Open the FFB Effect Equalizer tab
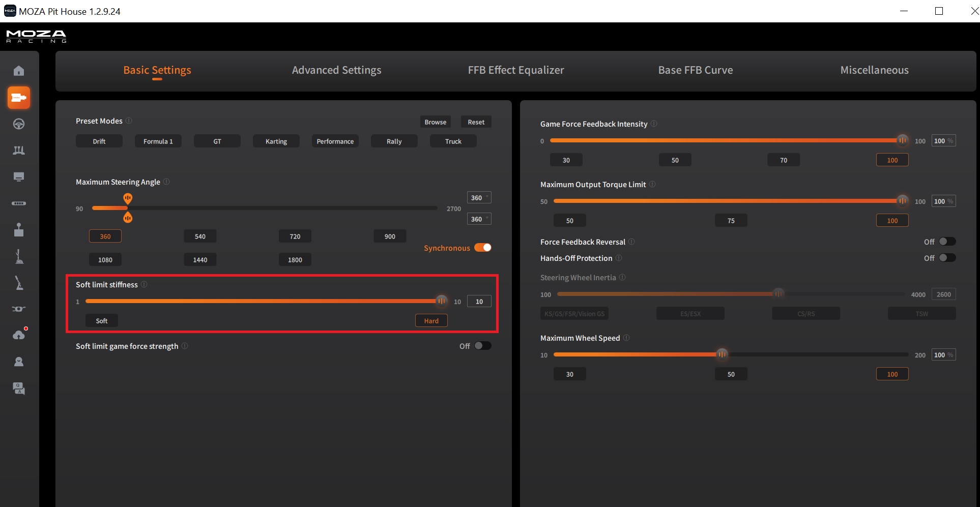The width and height of the screenshot is (980, 507). [x=516, y=70]
